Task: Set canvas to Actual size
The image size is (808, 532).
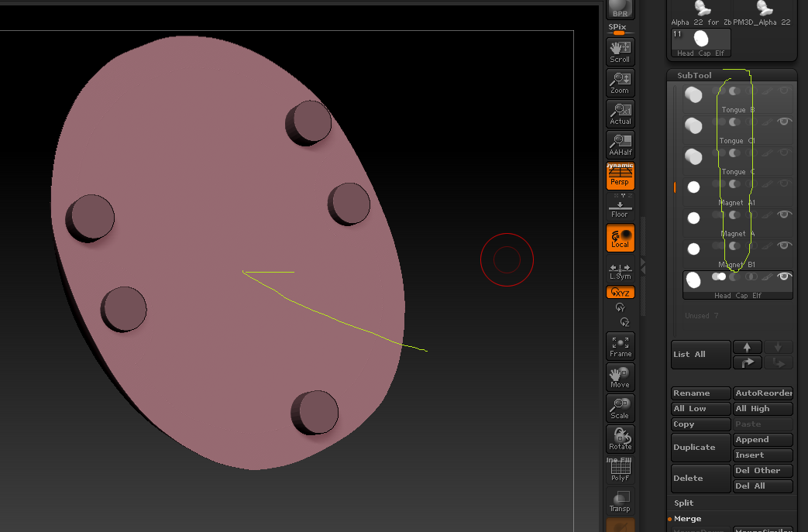Action: (620, 113)
